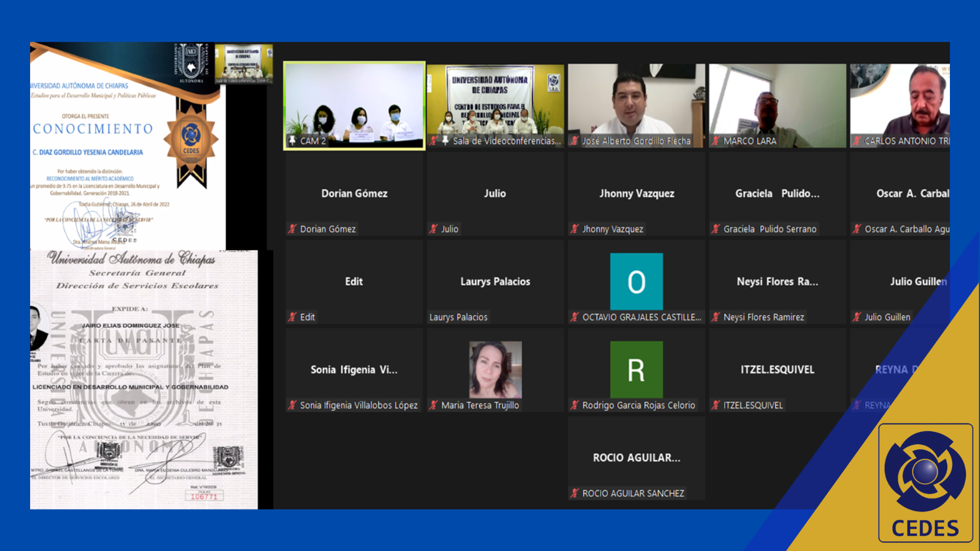Click the Reconocimiento certificate image
Screen dimensions: 980x551
128,146
